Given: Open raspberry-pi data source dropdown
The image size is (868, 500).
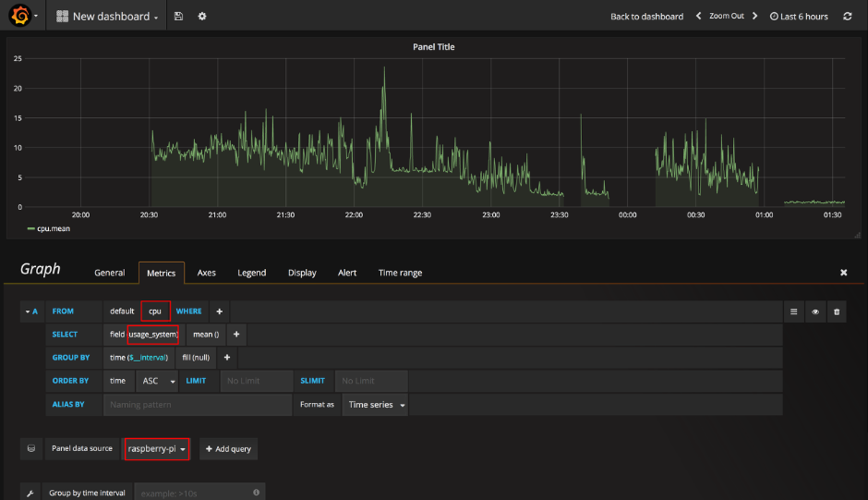Looking at the screenshot, I should 157,448.
